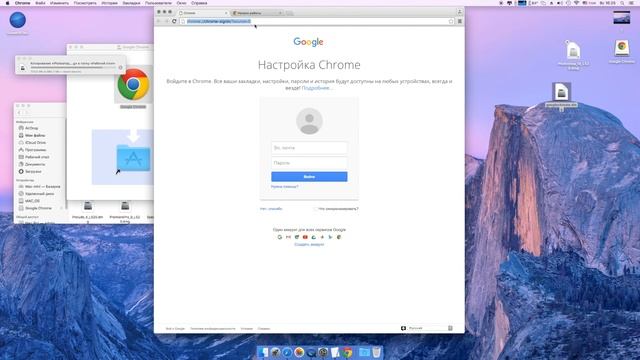Open the Подробнее link
Viewport: 640px width, 360px height.
(x=317, y=88)
